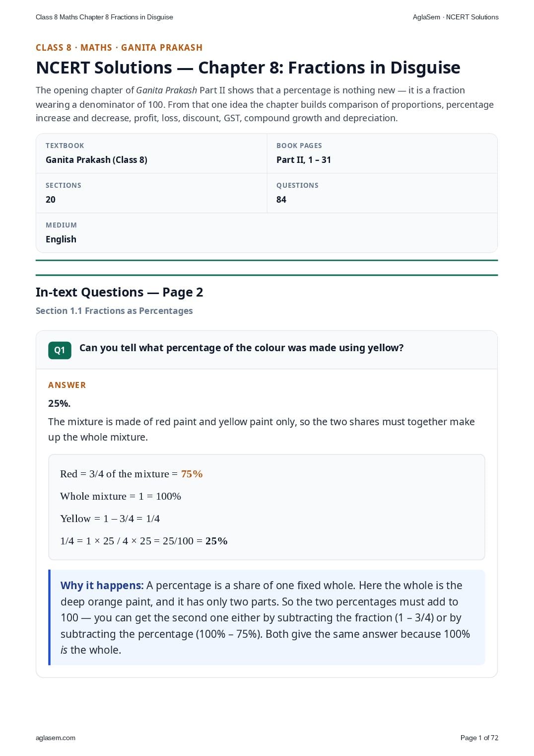Click the Book Pages Part II cell
Viewport: 534px width, 756px height.
coord(382,153)
